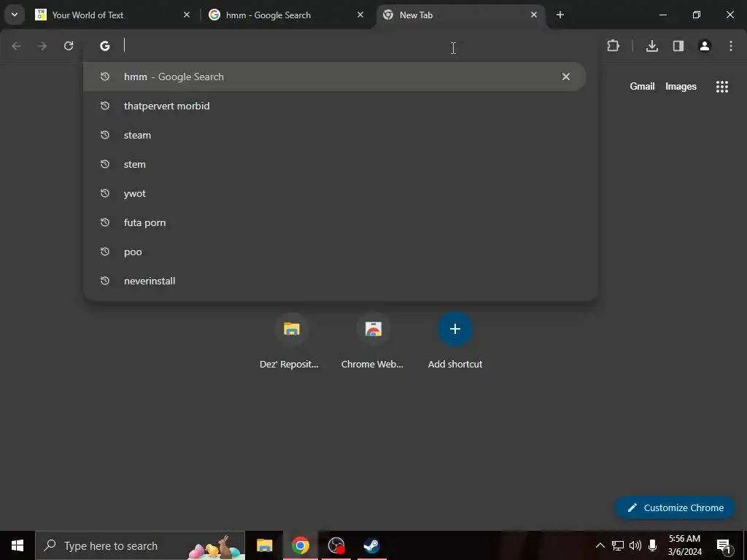
Task: Open the volume tray icon
Action: click(635, 545)
